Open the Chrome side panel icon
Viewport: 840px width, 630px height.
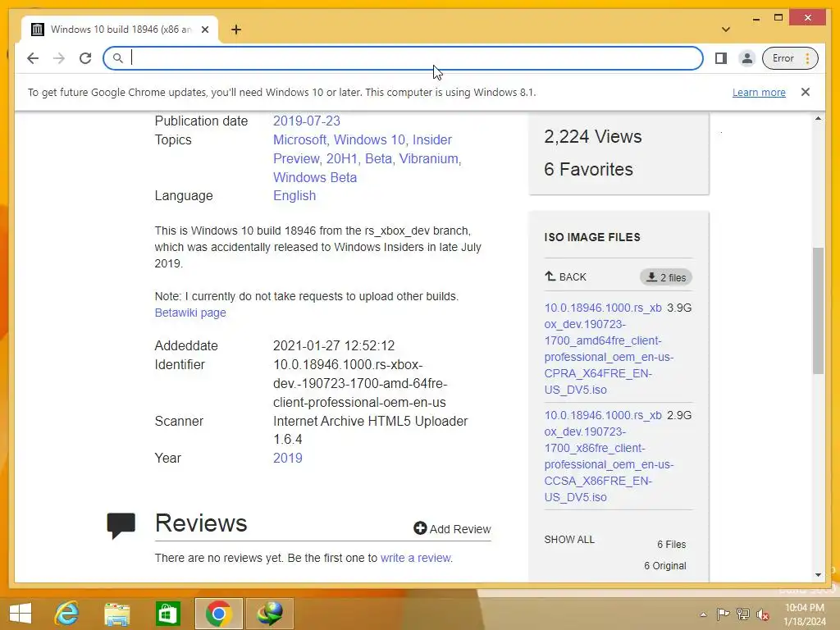(721, 58)
